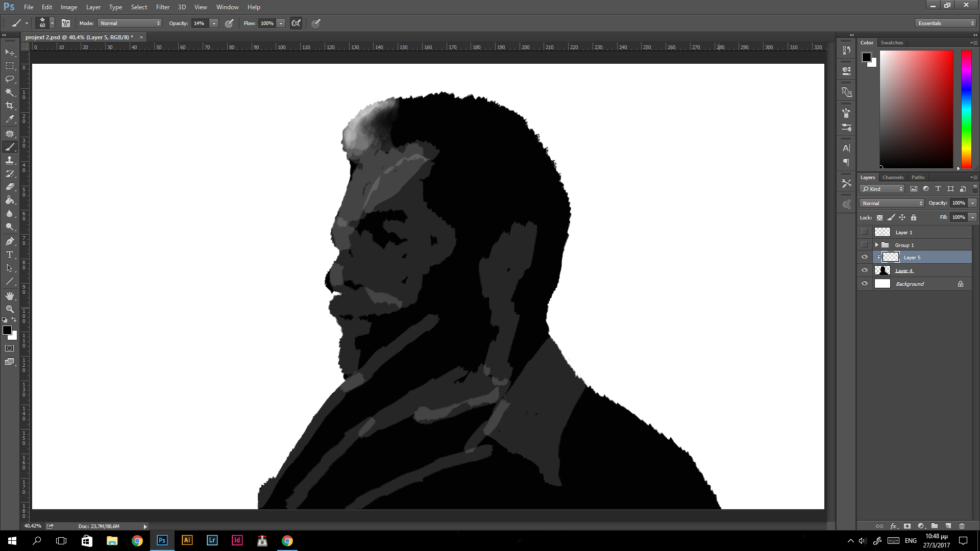
Task: Select the Clone Stamp tool
Action: (10, 160)
